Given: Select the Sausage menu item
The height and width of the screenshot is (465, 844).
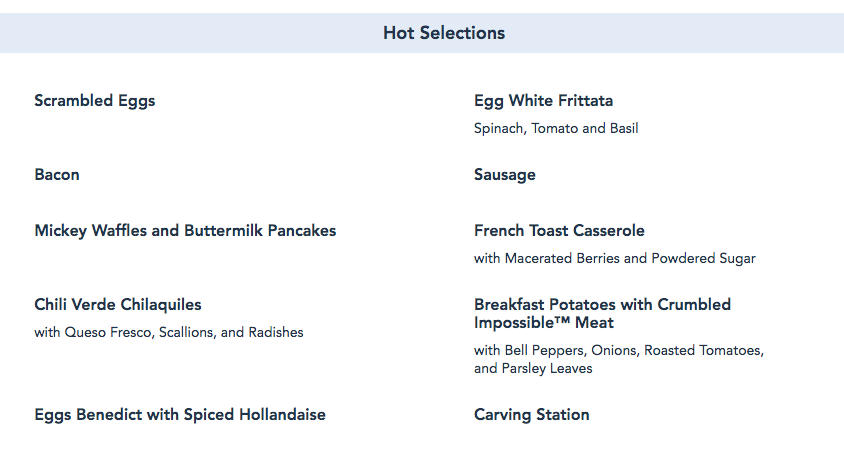Looking at the screenshot, I should click(505, 174).
